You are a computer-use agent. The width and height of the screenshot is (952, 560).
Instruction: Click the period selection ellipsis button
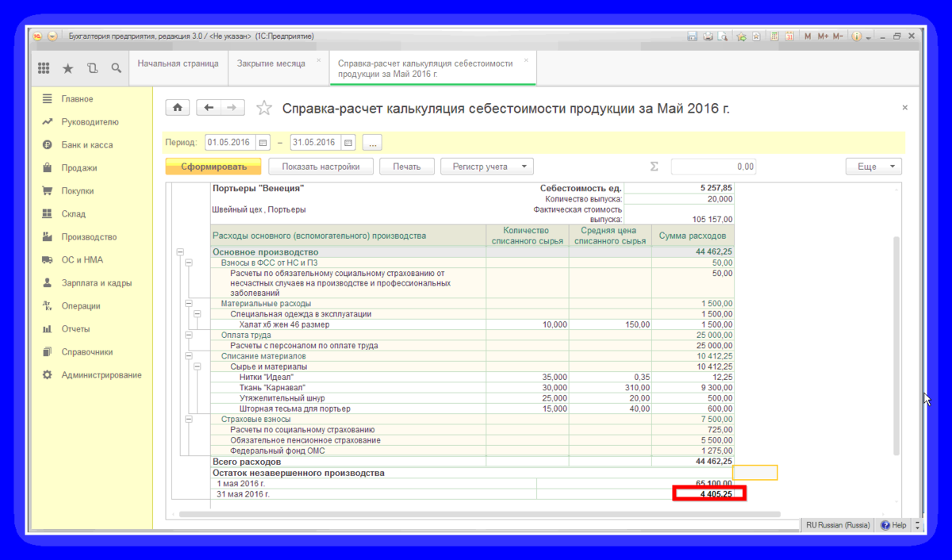point(373,143)
